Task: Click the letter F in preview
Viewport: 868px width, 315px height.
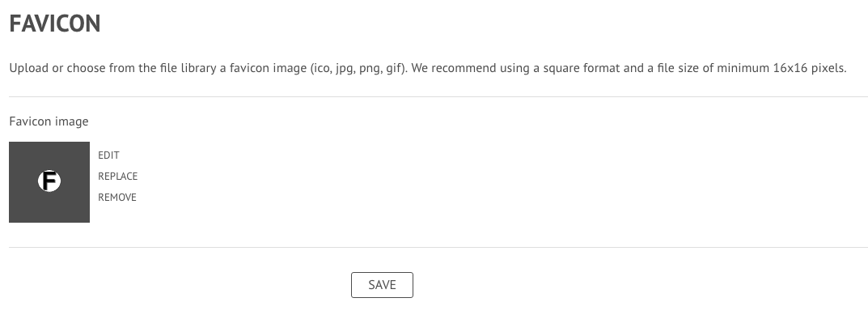Action: point(50,181)
